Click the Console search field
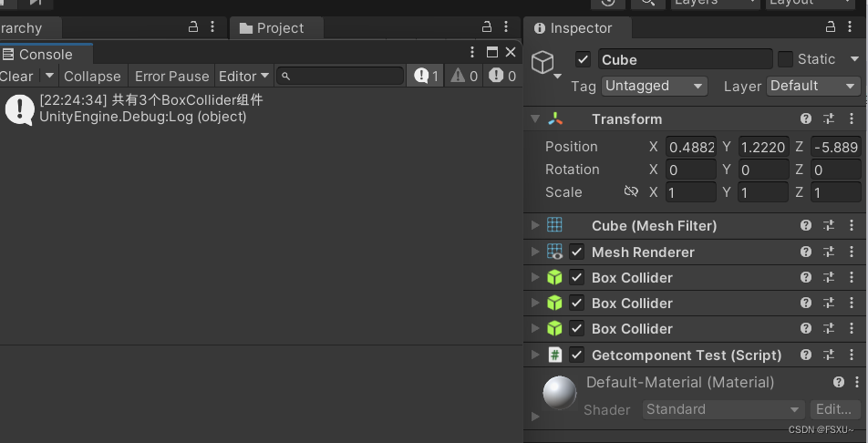Viewport: 868px width, 443px height. point(341,77)
